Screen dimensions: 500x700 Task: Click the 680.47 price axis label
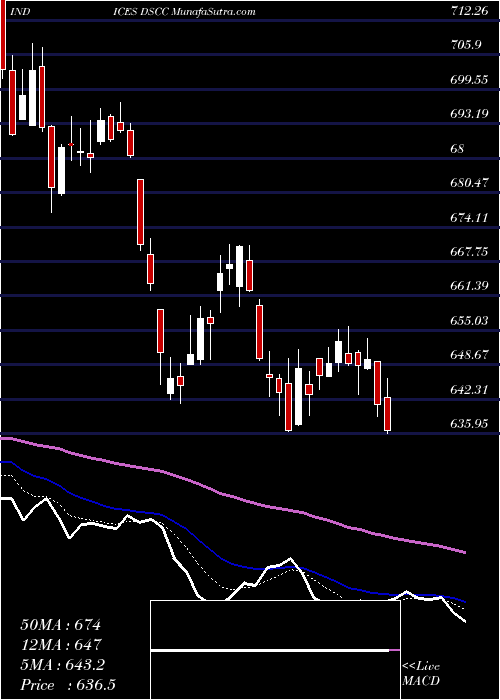pos(468,183)
